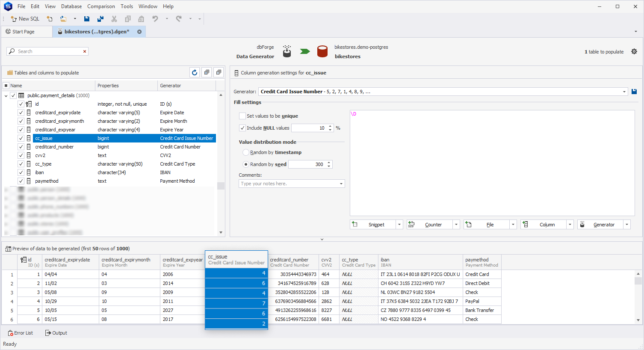Open the Error List panel
Viewport: 644px width, 350px height.
tap(21, 333)
